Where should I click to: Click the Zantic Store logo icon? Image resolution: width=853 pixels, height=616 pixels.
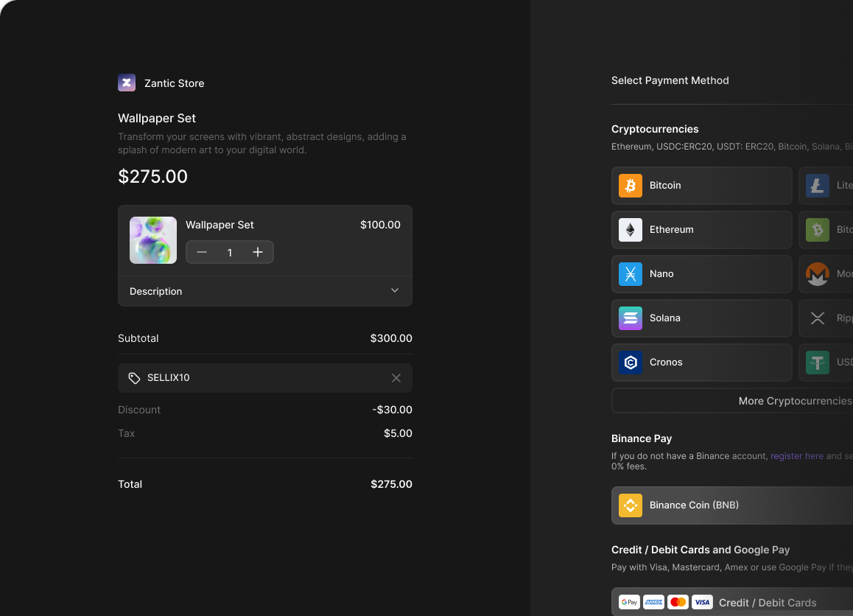tap(127, 83)
